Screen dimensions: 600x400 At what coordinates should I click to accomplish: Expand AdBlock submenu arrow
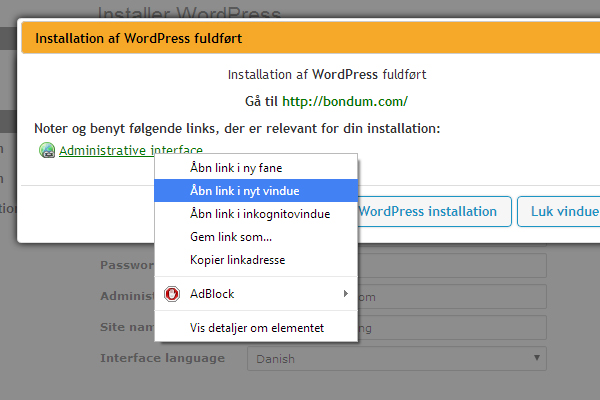pyautogui.click(x=346, y=294)
